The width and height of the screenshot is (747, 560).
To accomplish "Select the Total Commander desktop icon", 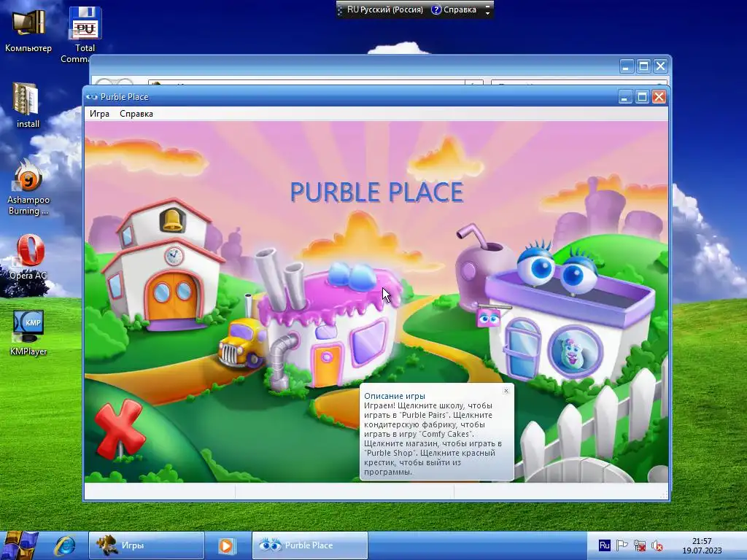I will 85,34.
